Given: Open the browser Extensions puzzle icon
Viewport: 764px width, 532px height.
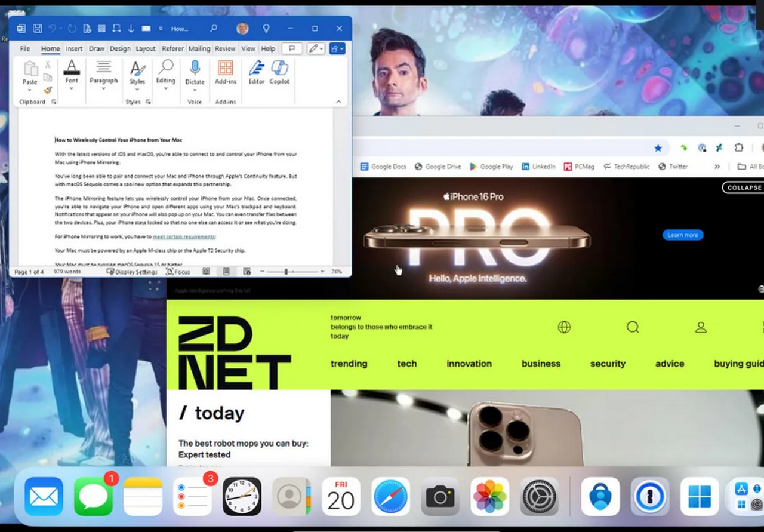Looking at the screenshot, I should point(739,147).
